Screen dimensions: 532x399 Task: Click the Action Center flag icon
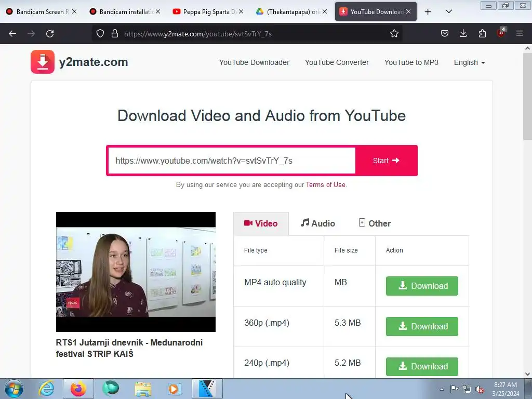tap(454, 389)
